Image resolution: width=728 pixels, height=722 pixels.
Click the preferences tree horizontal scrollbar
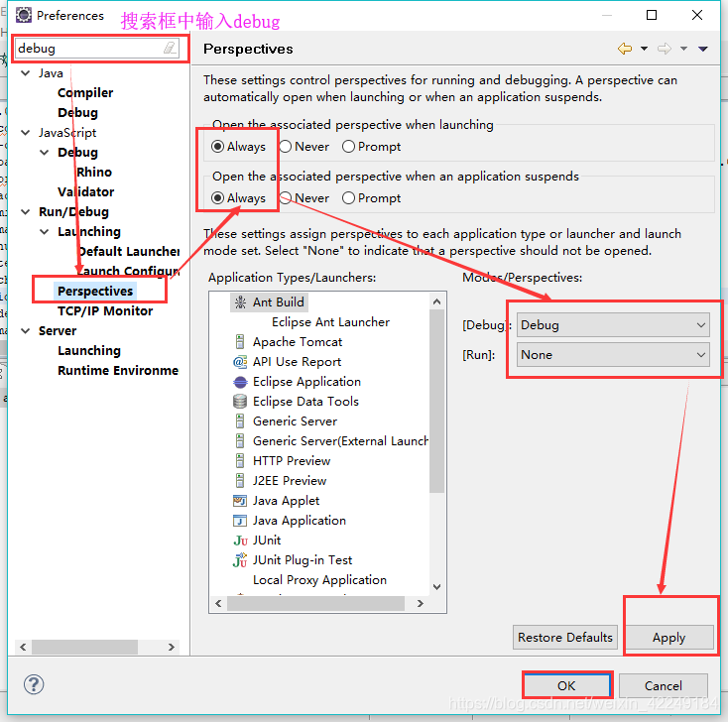tap(84, 647)
